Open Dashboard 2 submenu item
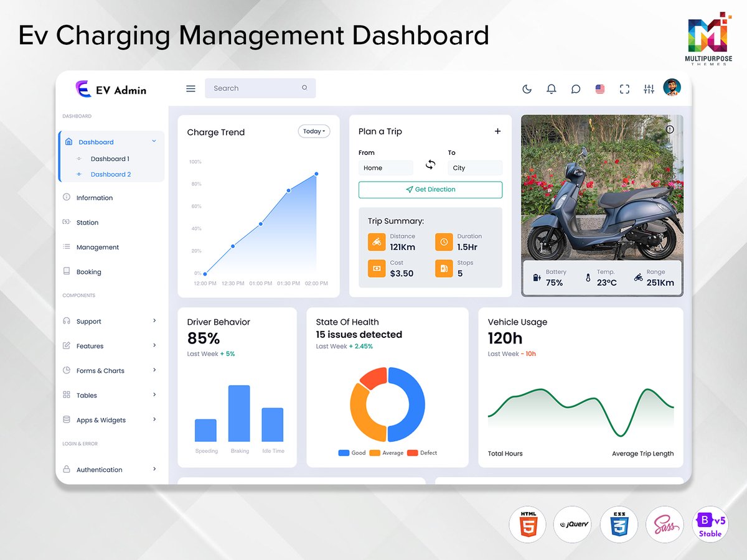The image size is (747, 560). (x=111, y=174)
